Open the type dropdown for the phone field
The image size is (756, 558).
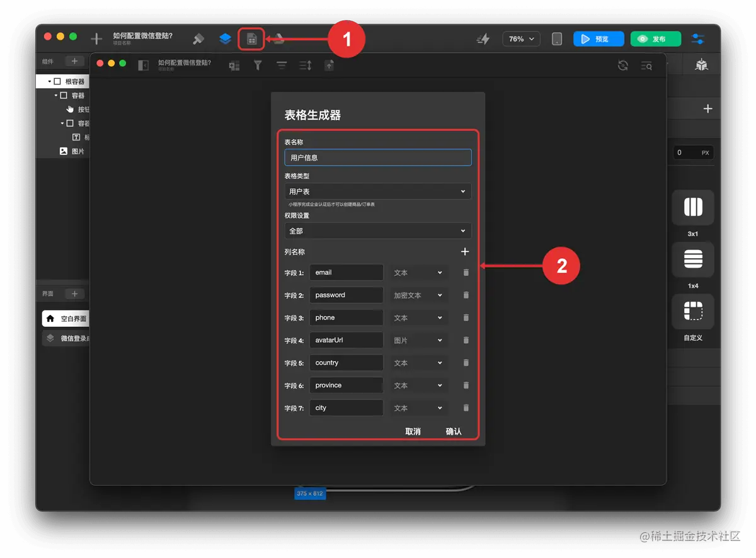click(x=419, y=318)
